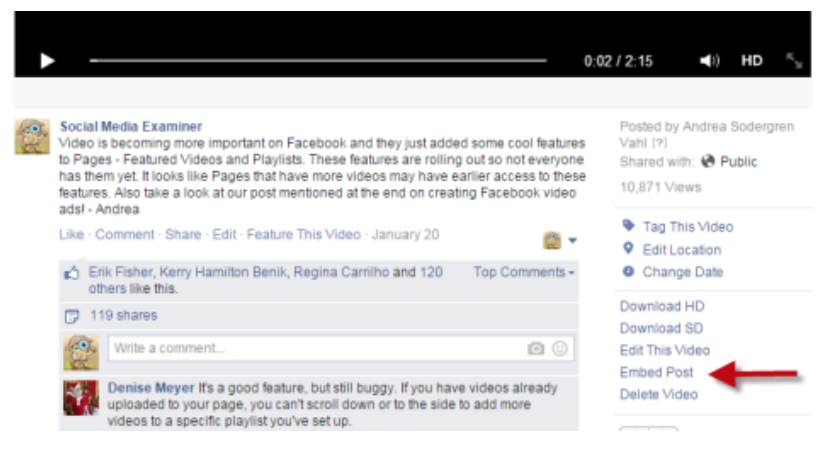This screenshot has width=820, height=452.
Task: Play the video with the play button
Action: pos(47,61)
